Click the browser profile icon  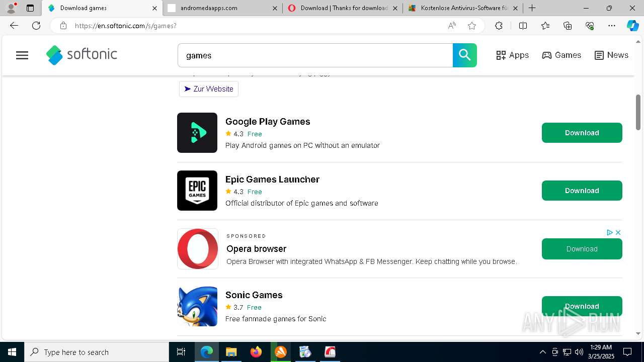pos(11,8)
